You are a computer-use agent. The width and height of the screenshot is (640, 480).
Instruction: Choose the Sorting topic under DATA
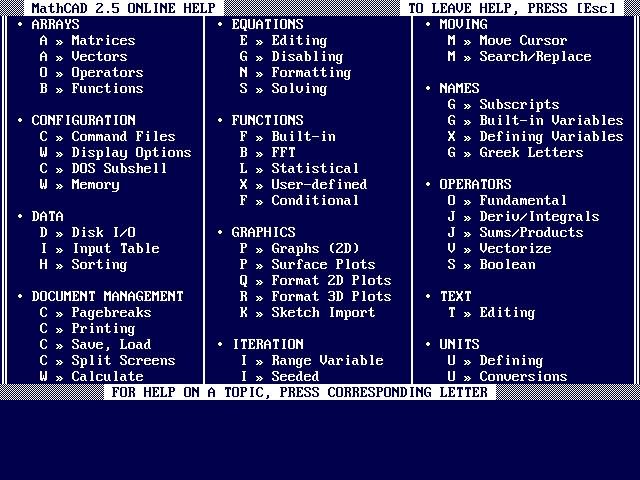coord(99,264)
